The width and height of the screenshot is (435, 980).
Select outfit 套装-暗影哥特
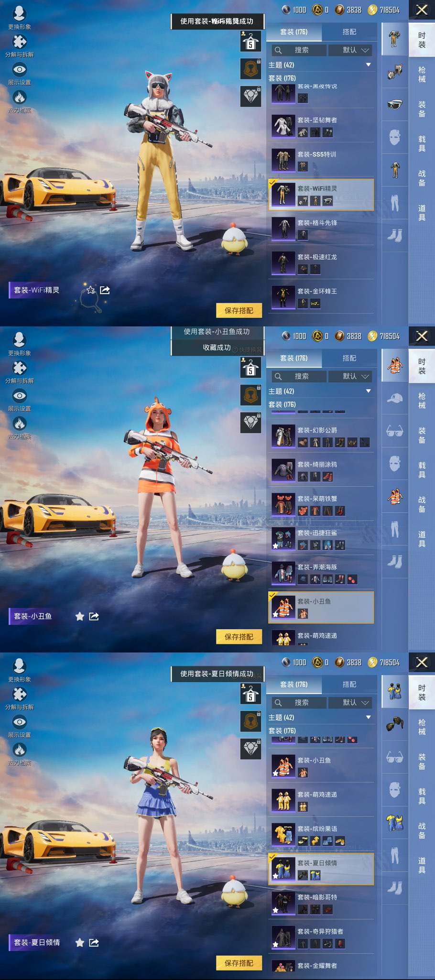[x=321, y=904]
